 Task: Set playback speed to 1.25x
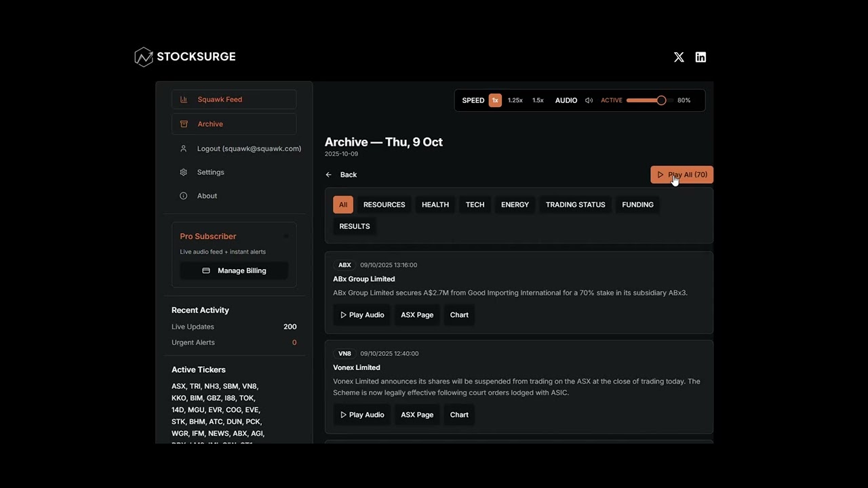tap(515, 100)
